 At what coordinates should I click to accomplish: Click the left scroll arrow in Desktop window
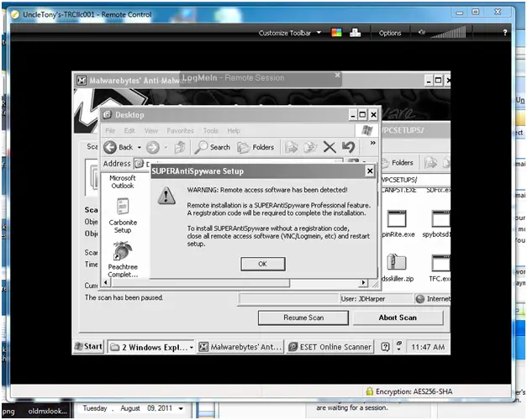(106, 282)
